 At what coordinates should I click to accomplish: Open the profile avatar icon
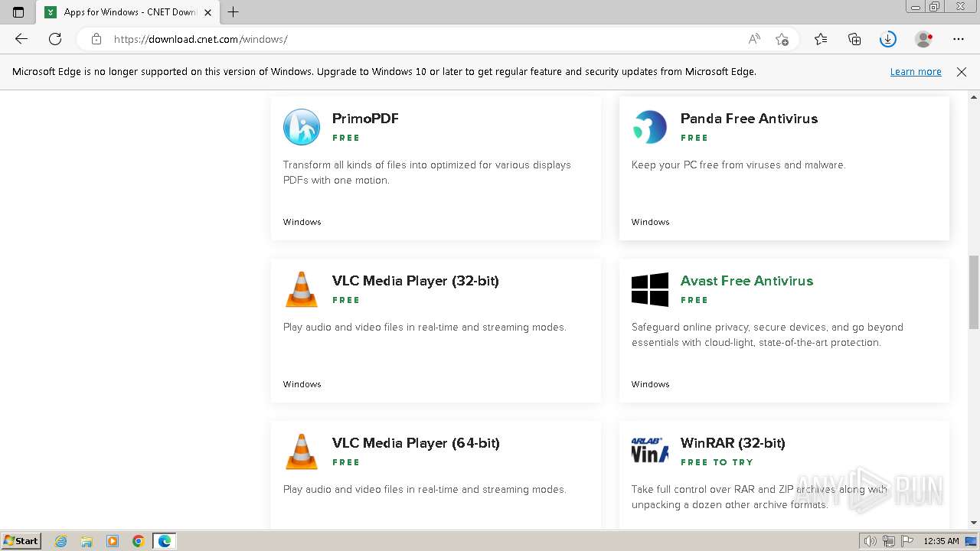(x=924, y=39)
